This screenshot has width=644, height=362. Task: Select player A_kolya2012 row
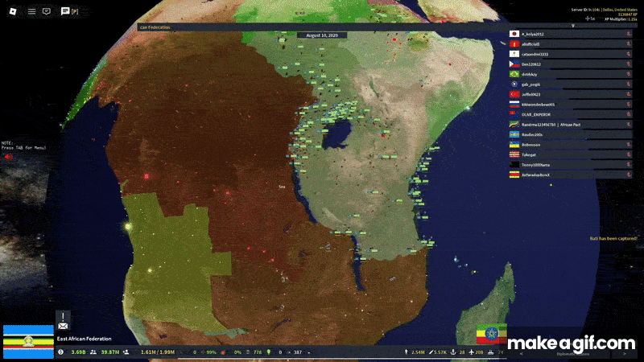571,34
